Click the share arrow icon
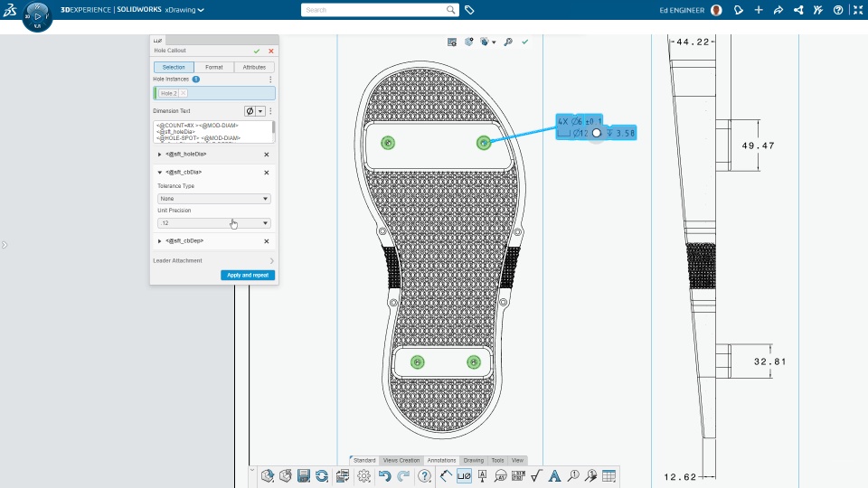Screen dimensions: 868x488 tap(778, 10)
